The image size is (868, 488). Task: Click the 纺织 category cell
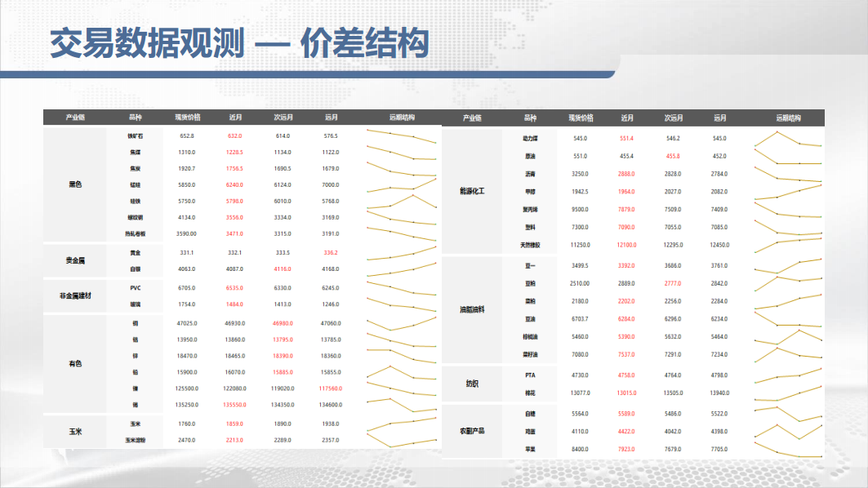click(x=472, y=384)
